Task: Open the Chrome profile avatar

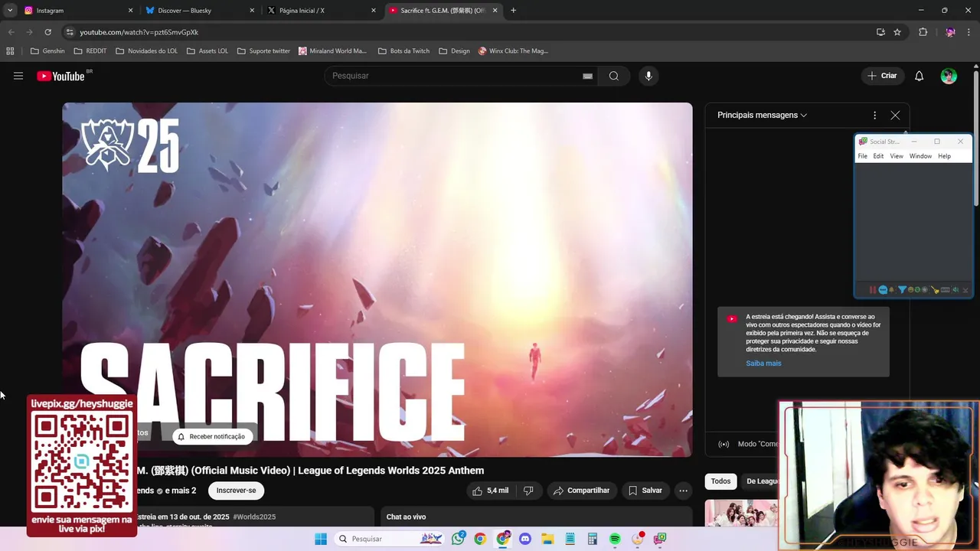Action: pyautogui.click(x=950, y=32)
